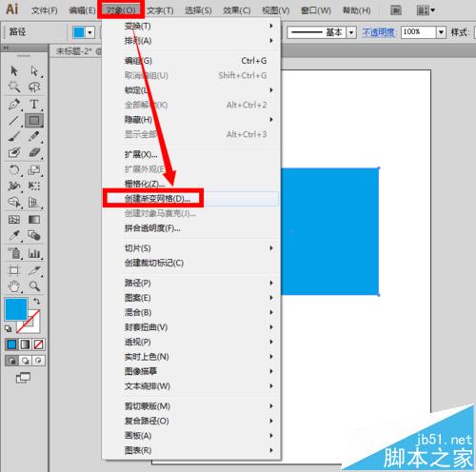Select the Lasso tool
This screenshot has height=472, width=476.
click(x=34, y=87)
